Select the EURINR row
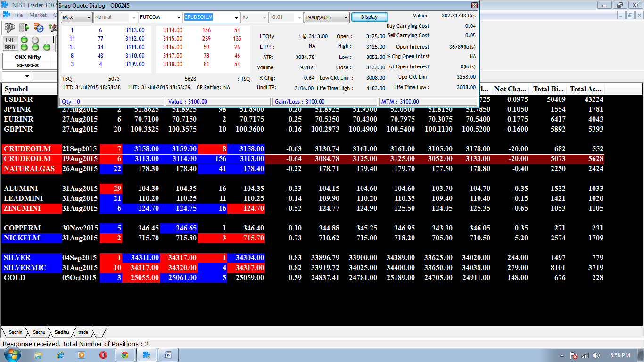 coord(303,119)
